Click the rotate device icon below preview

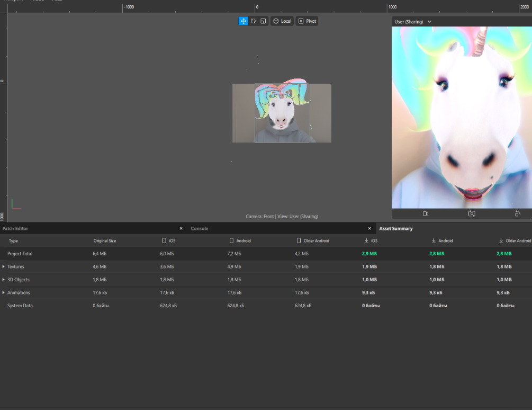(x=517, y=213)
